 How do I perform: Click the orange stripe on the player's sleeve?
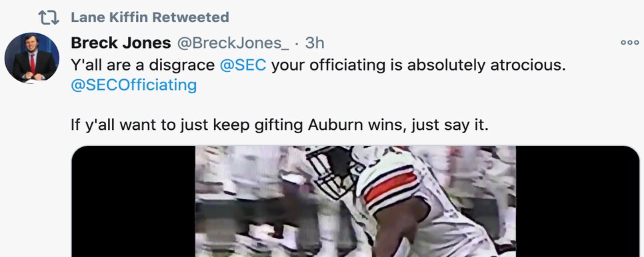(x=391, y=186)
